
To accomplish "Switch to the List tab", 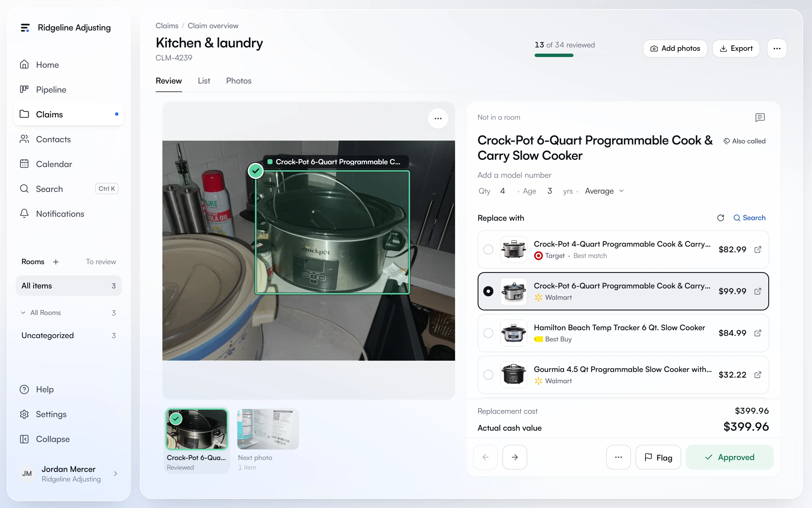I will pos(204,81).
